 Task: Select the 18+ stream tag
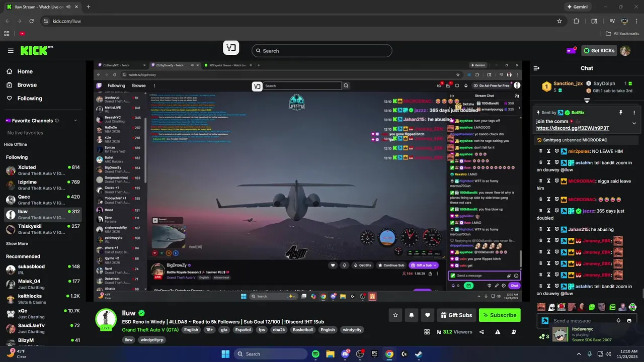tap(209, 330)
